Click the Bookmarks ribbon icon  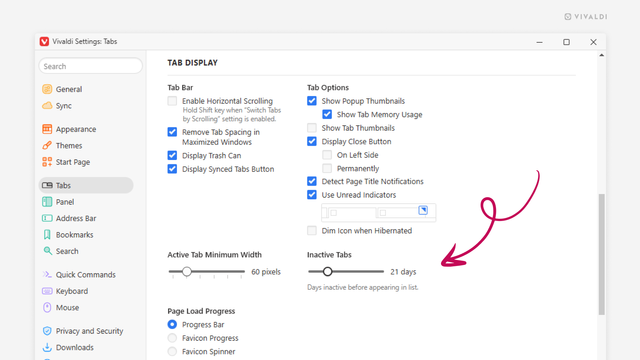47,235
